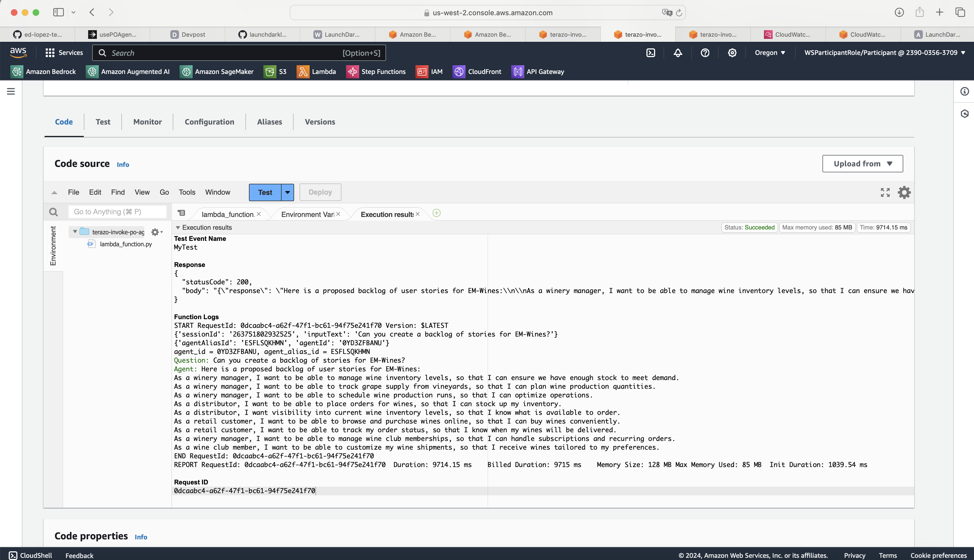
Task: Open the Tools menu in the editor
Action: 187,192
